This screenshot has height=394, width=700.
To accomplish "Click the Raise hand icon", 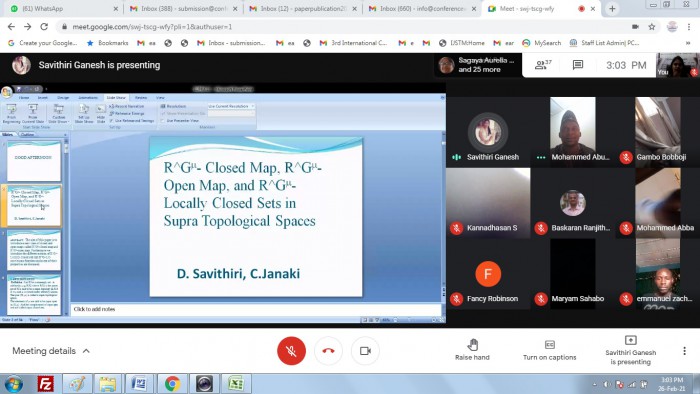I will (x=472, y=344).
